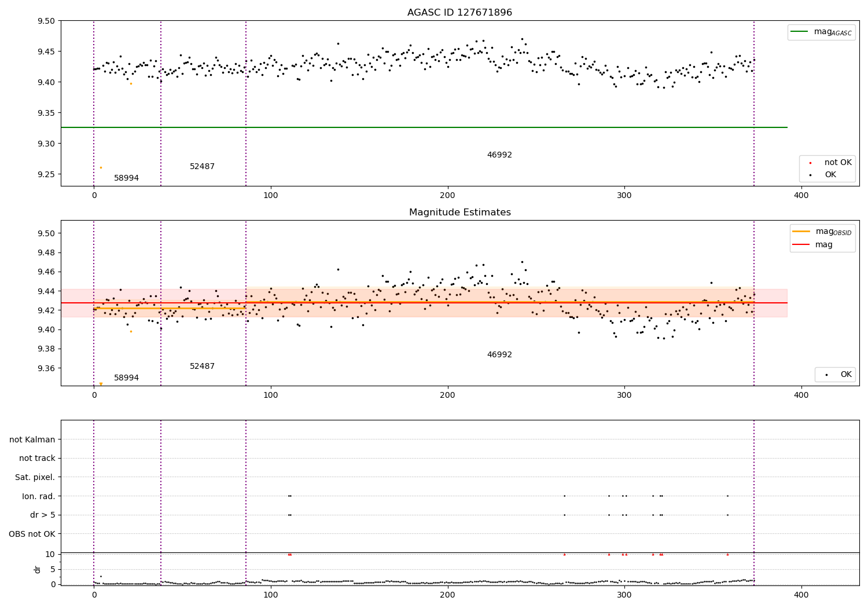Click the 'Sat. pixel.' axis label

[35, 477]
